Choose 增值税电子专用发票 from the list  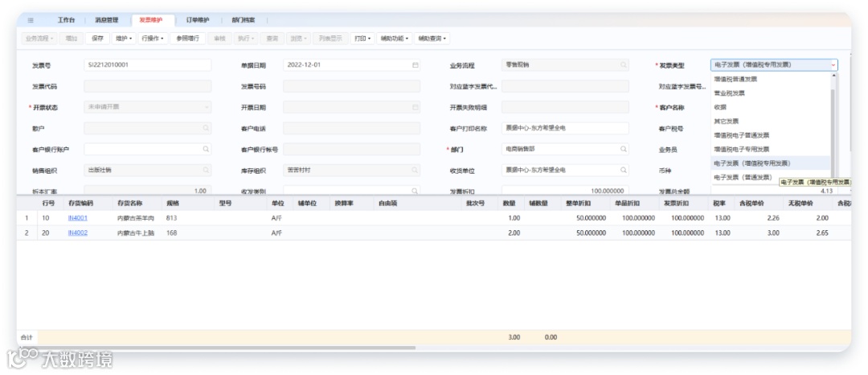771,149
